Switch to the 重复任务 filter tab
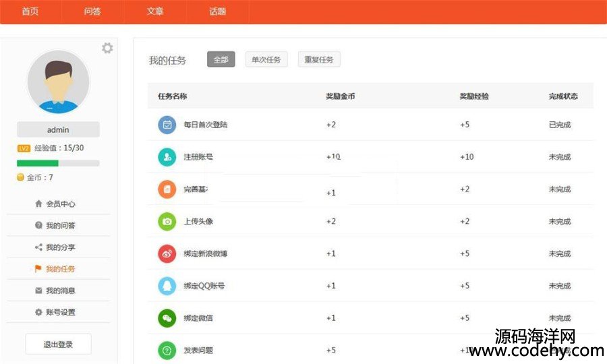 click(x=319, y=59)
